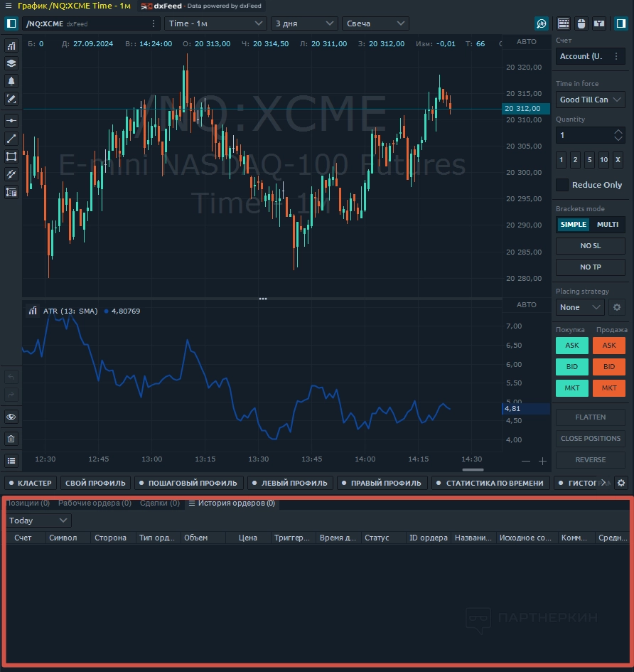Click the FLATTEN button
Viewport: 634px width, 672px height.
coord(590,417)
